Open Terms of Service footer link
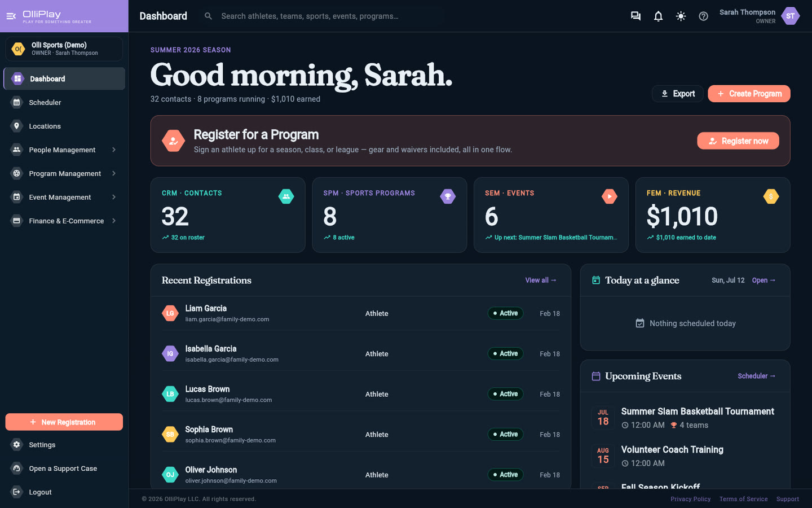Screen dimensions: 812x508 click(743, 499)
